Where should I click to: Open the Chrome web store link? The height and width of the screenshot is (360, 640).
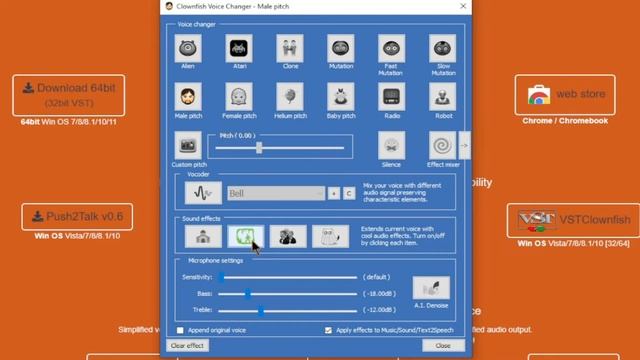tap(565, 95)
